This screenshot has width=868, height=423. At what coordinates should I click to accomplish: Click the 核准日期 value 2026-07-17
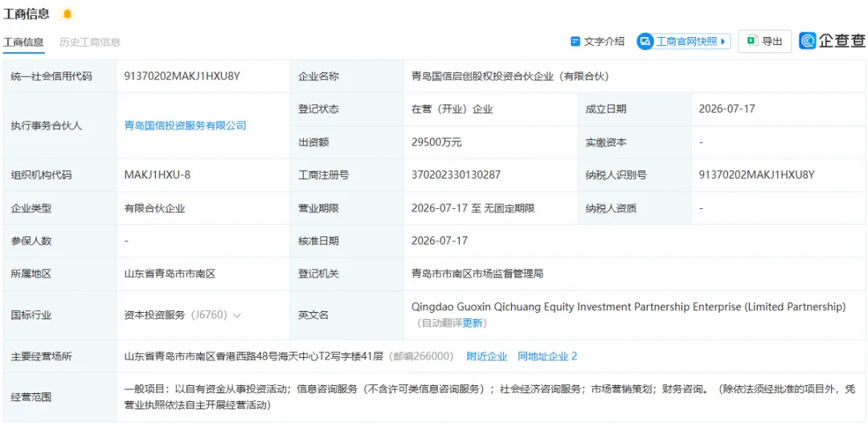(440, 240)
